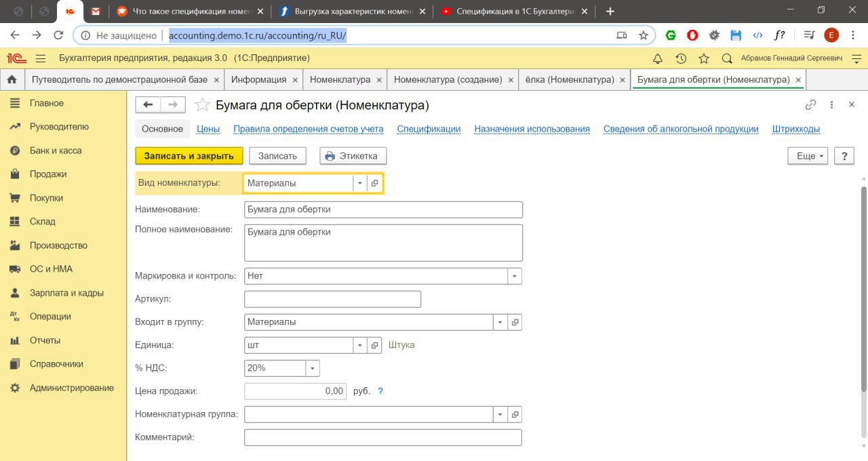
Task: Add this item to favorites star
Action: [202, 105]
